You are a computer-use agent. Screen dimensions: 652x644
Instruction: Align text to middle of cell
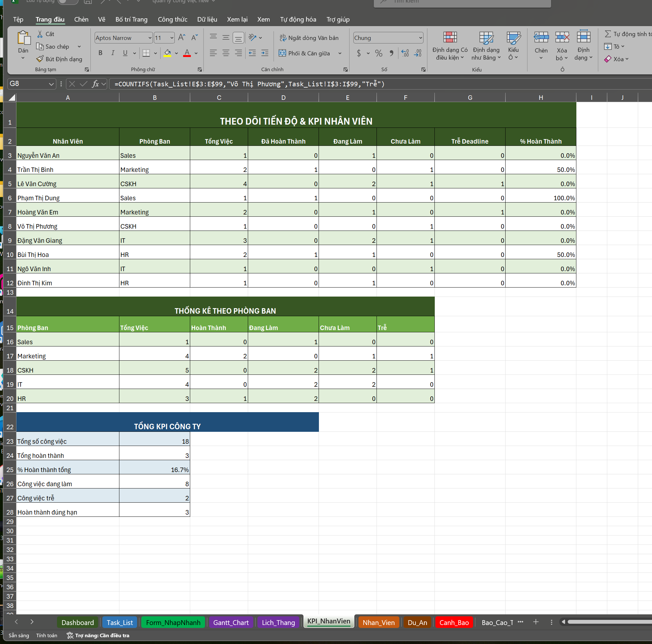pyautogui.click(x=226, y=37)
